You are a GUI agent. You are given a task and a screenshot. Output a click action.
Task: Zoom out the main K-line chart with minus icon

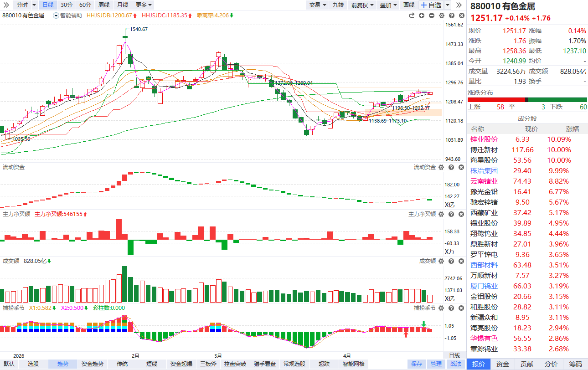(x=431, y=15)
